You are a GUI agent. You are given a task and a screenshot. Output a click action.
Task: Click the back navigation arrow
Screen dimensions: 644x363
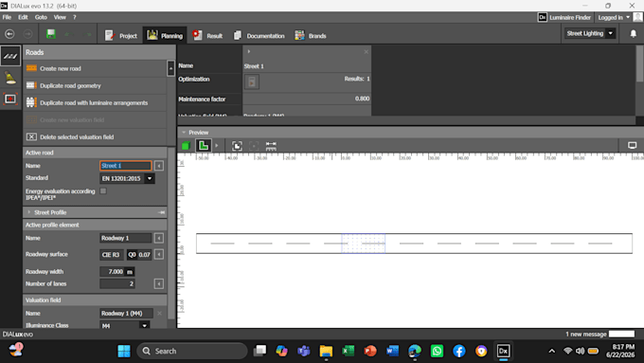tap(9, 34)
